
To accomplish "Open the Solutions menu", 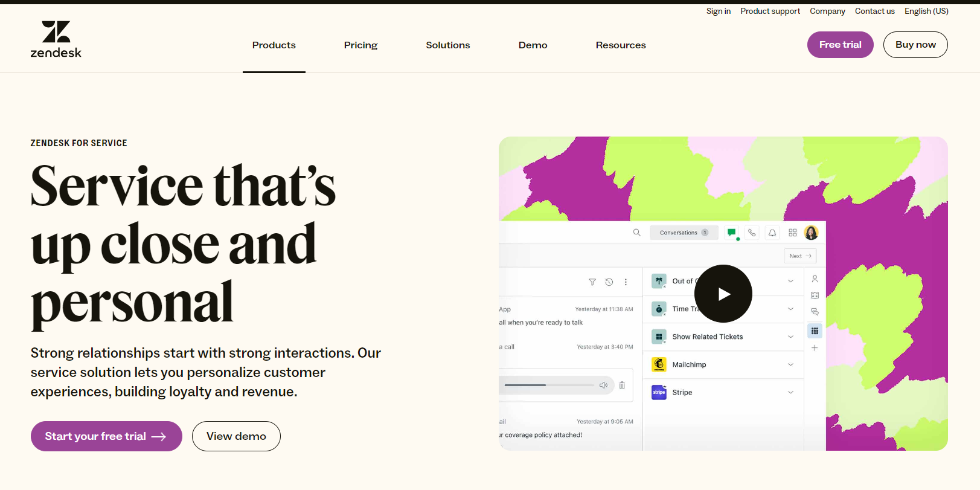I will click(x=447, y=45).
